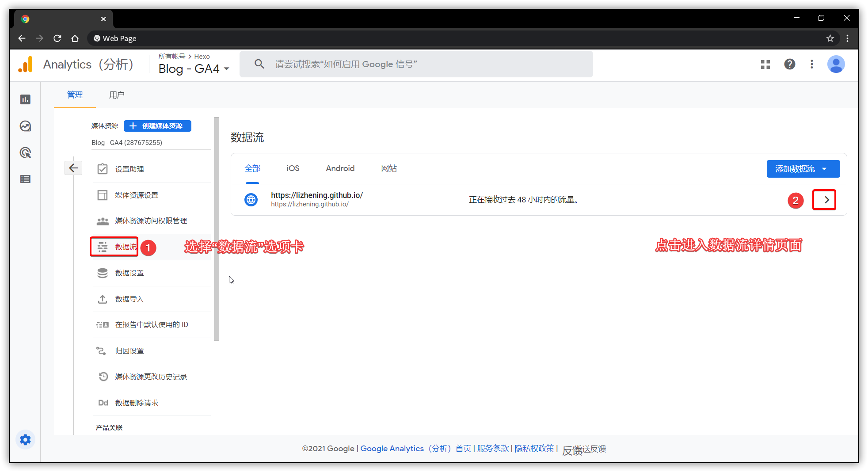Click the Google Analytics（分析）首页 footer link
Image resolution: width=868 pixels, height=472 pixels.
416,449
